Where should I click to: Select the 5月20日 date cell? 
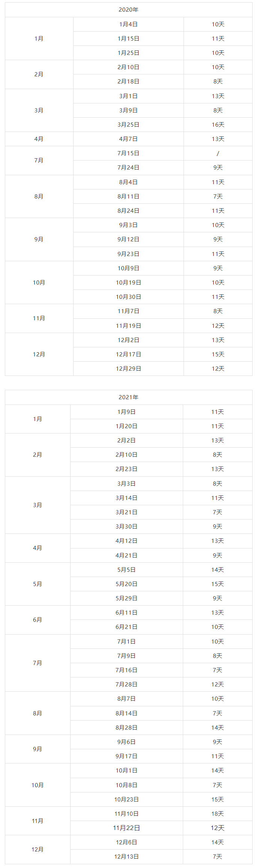click(x=126, y=584)
